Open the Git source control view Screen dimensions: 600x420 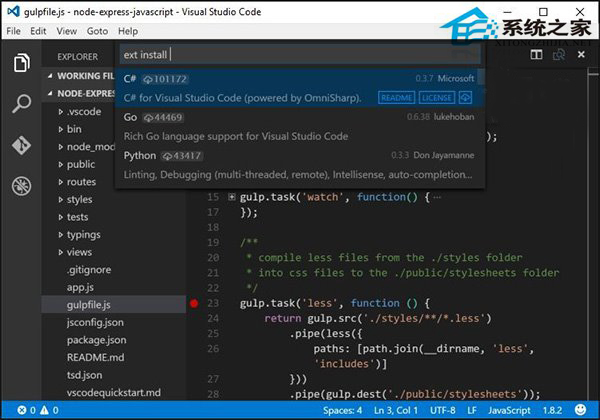(x=21, y=145)
